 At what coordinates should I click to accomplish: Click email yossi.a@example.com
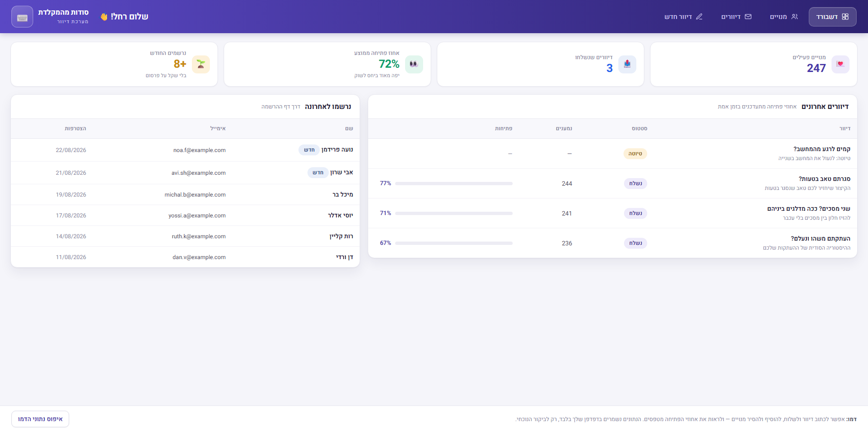(x=197, y=216)
